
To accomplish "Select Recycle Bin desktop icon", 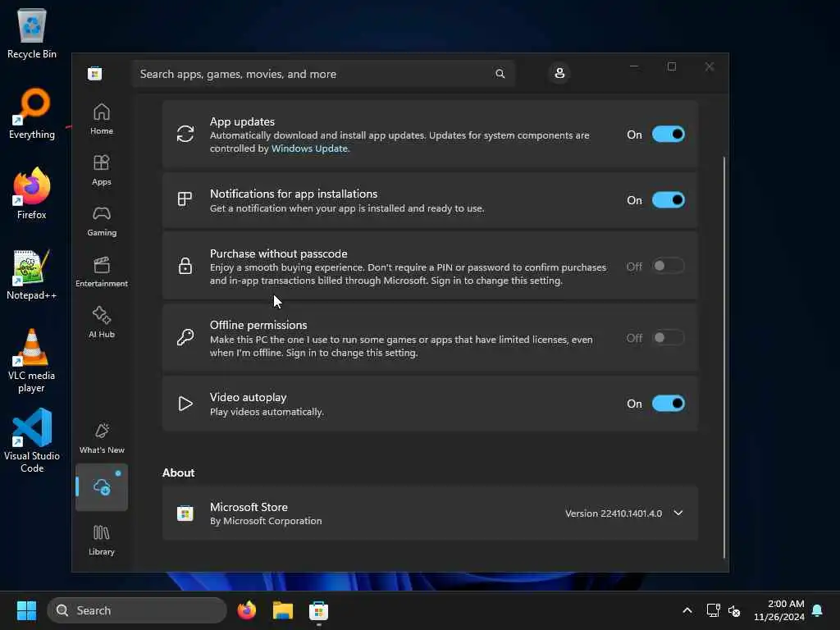I will pyautogui.click(x=32, y=33).
